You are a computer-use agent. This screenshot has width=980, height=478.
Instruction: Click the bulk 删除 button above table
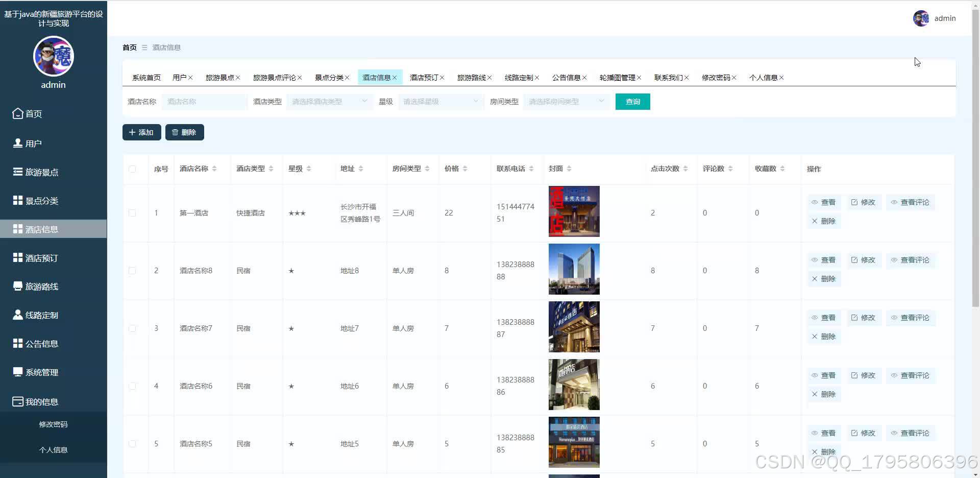185,132
